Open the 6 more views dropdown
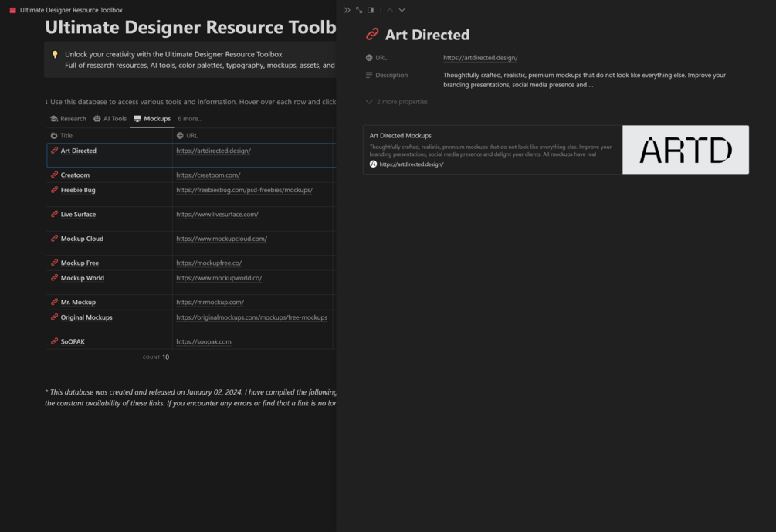This screenshot has width=776, height=532. coord(190,119)
